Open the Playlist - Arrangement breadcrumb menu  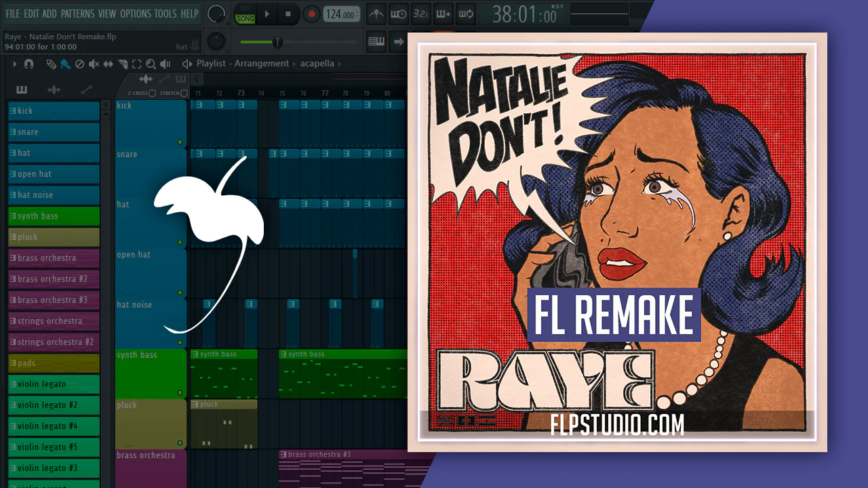click(x=243, y=64)
